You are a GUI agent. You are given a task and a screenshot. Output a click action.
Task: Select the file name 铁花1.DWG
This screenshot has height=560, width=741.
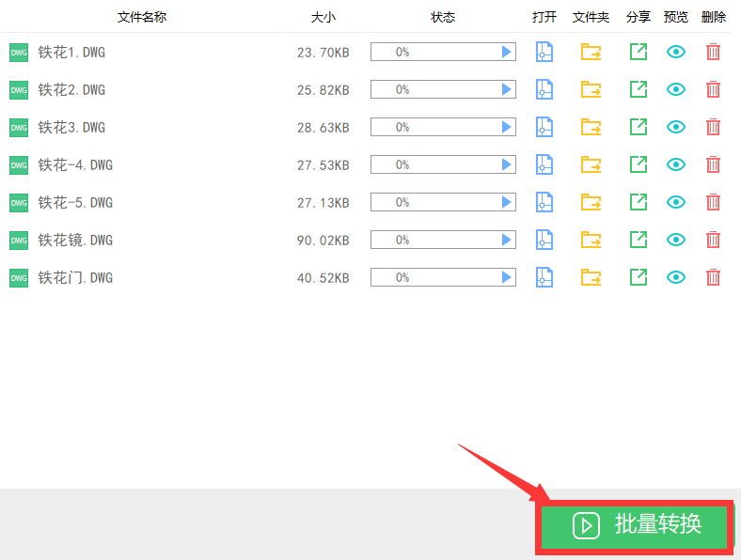(x=71, y=52)
